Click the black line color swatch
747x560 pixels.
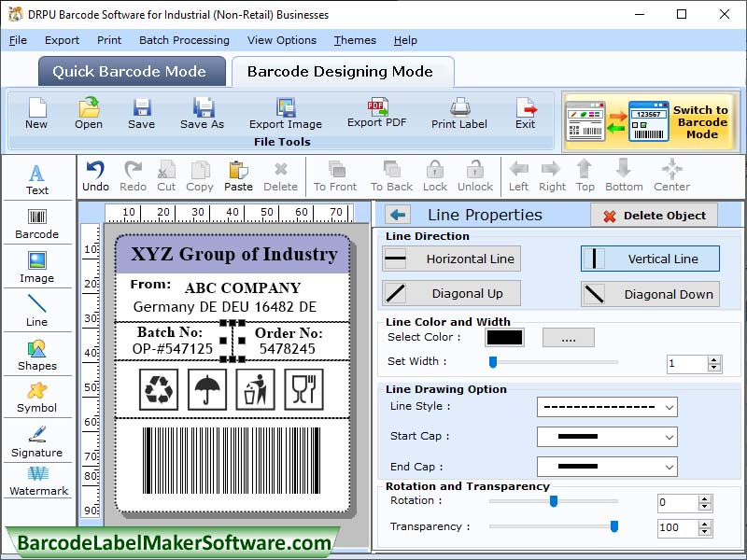[x=504, y=337]
